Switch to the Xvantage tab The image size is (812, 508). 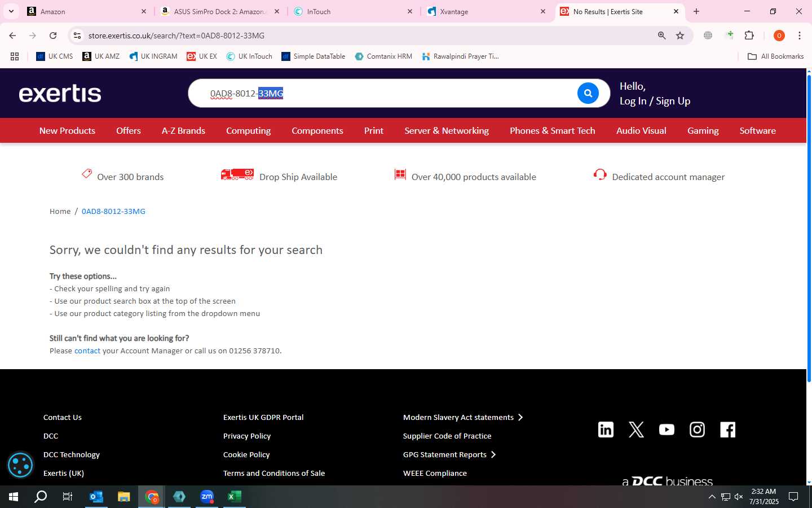486,11
